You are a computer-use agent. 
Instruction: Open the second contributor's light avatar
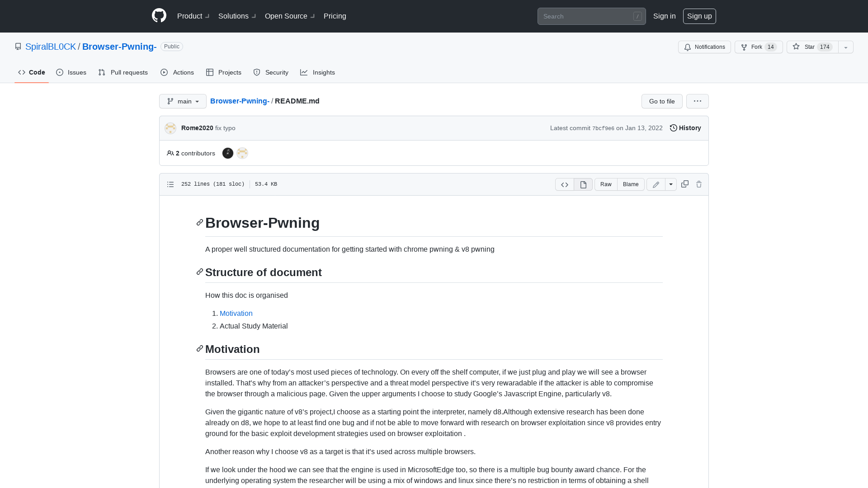pos(242,153)
